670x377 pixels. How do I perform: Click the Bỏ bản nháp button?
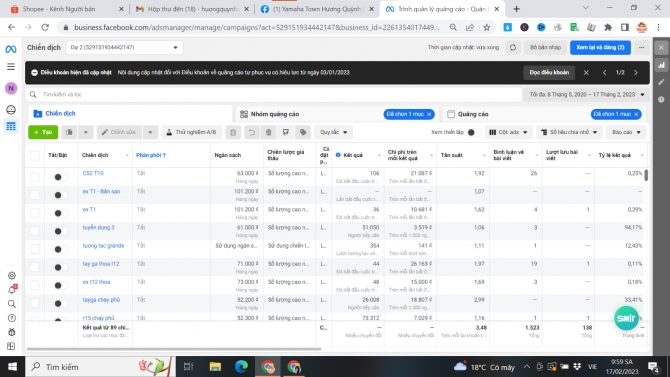[x=545, y=47]
